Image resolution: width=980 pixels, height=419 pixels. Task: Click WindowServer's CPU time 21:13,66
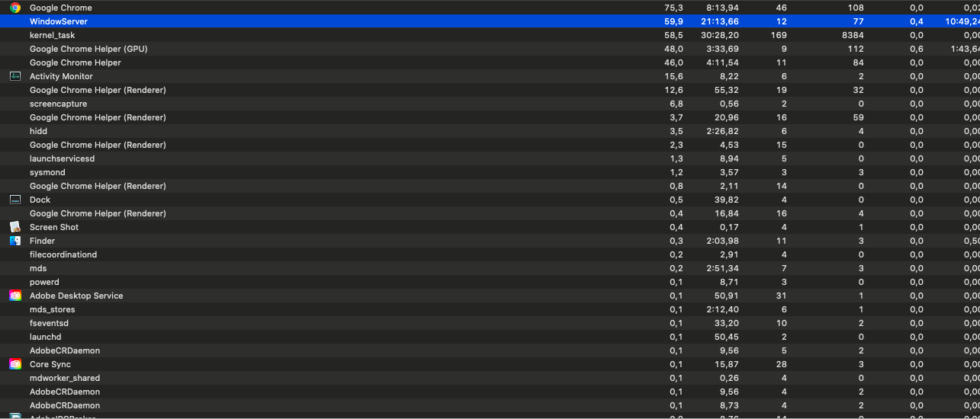(720, 21)
